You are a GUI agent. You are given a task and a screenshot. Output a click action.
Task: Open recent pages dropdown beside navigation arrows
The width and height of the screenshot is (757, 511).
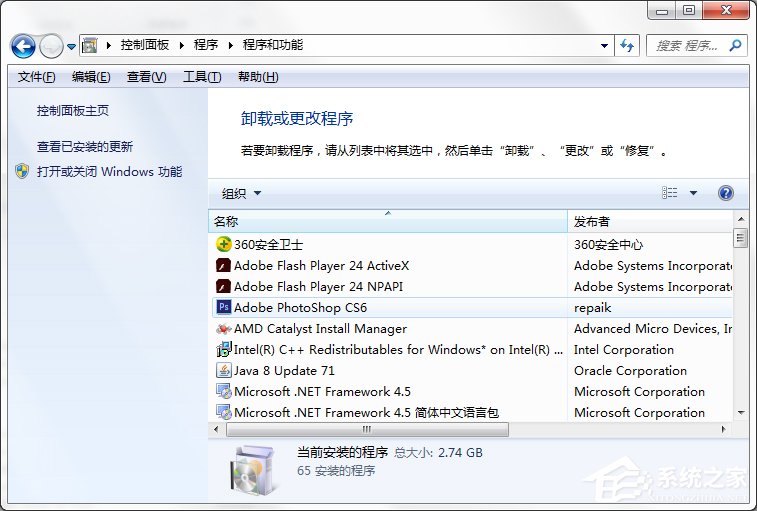pyautogui.click(x=71, y=47)
